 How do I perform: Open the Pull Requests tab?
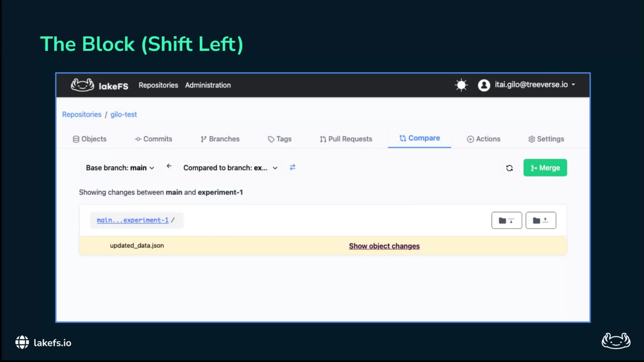[346, 139]
